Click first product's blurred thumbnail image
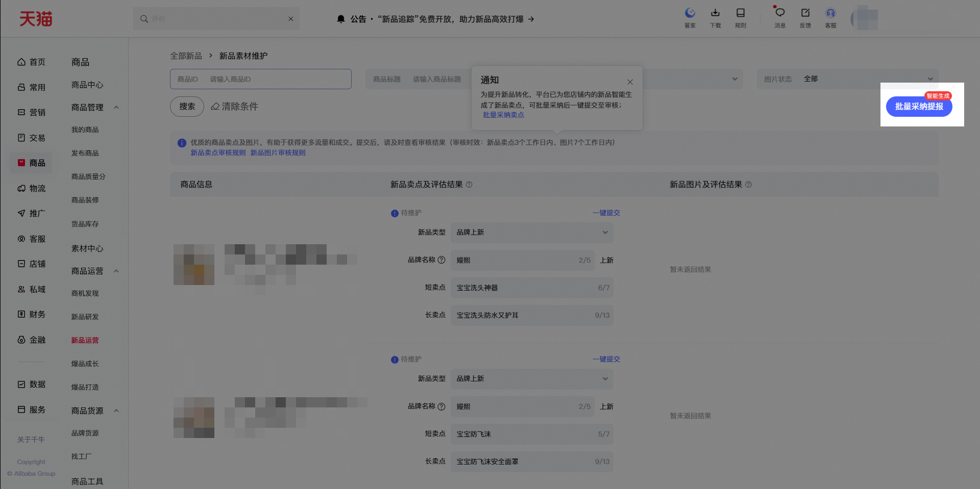 click(x=194, y=265)
